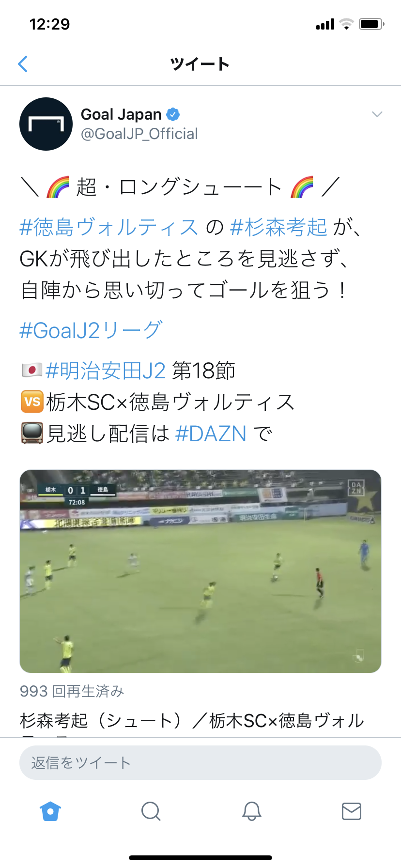Tap the battery status icon
This screenshot has height=868, width=401.
click(x=371, y=24)
